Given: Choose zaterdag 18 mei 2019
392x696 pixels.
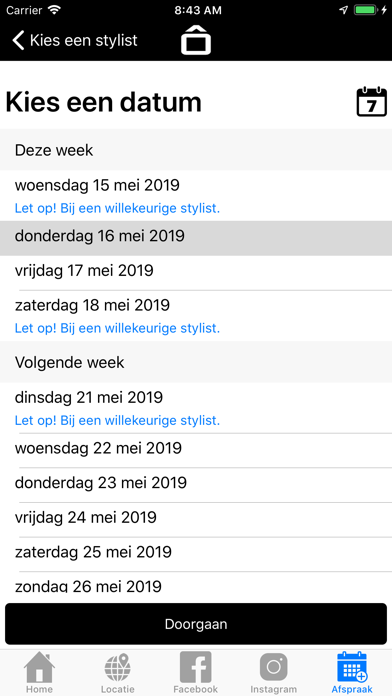Looking at the screenshot, I should [x=196, y=316].
